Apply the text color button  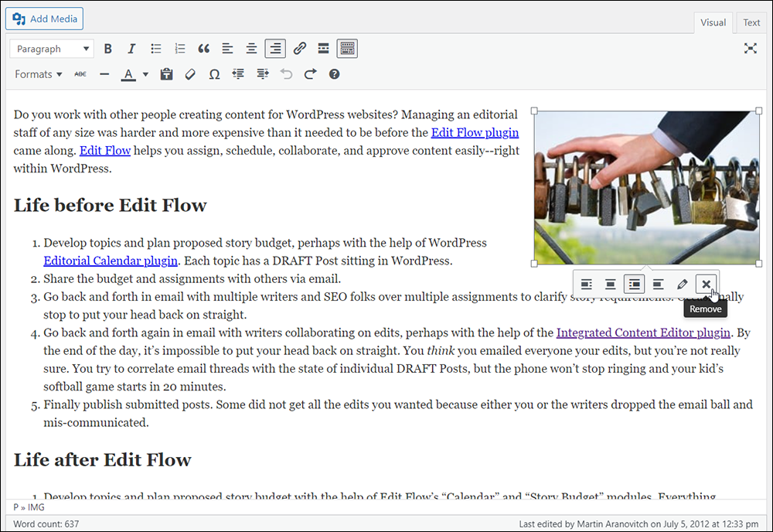click(128, 74)
